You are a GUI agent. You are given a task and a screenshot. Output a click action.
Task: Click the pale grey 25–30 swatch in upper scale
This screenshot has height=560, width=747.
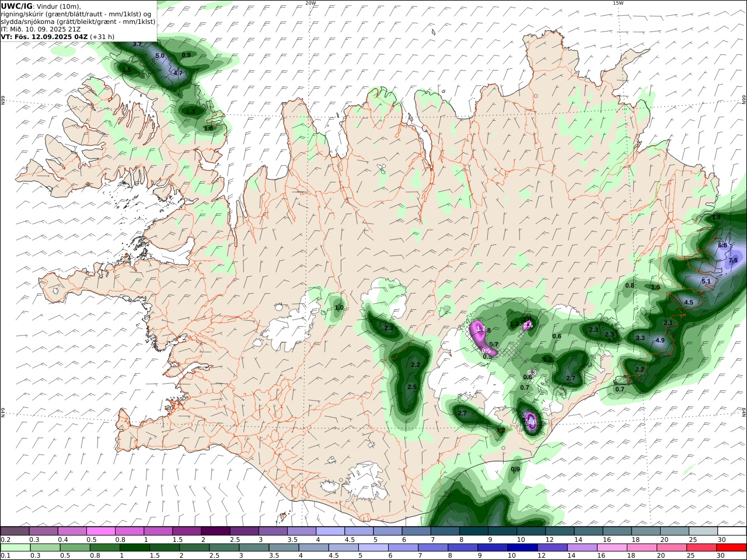click(703, 531)
